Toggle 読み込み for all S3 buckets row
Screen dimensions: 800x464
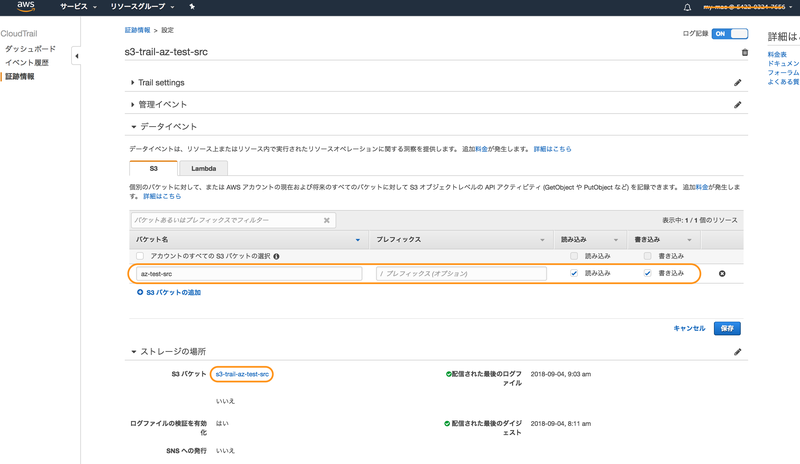pyautogui.click(x=574, y=256)
